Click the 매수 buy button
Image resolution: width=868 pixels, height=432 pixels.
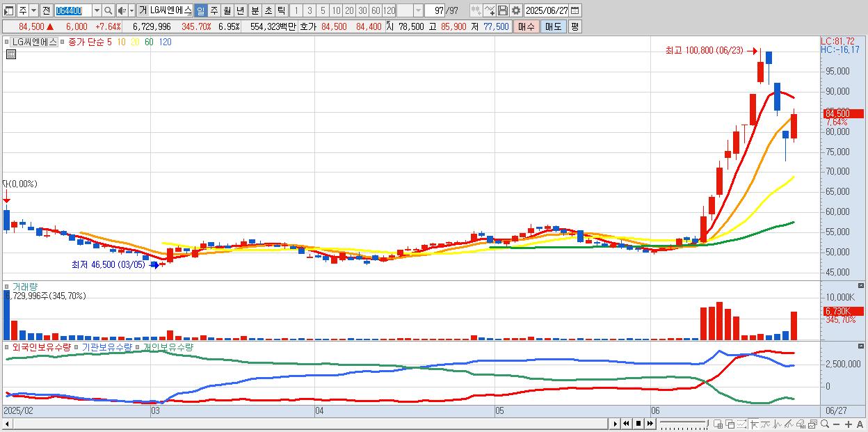(527, 26)
